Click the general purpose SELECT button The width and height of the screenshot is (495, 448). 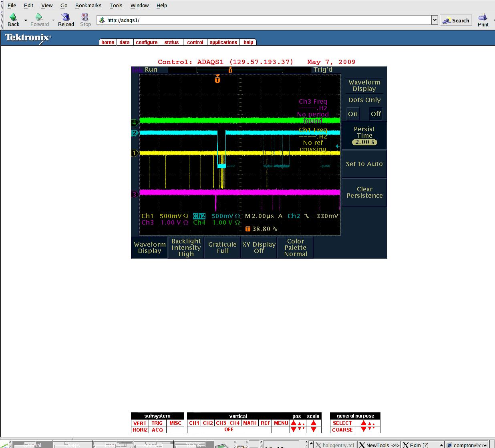(342, 423)
